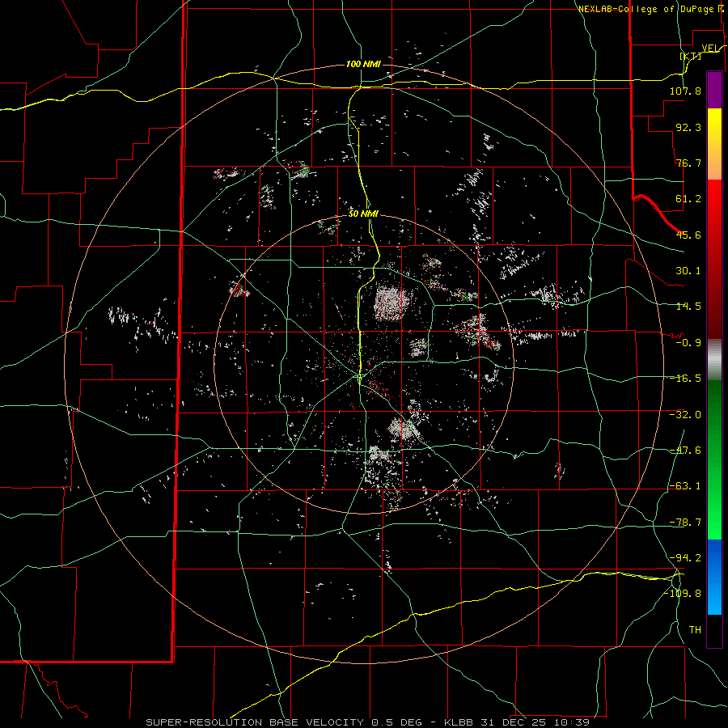Screen dimensions: 728x728
Task: Click the gray near-zero band of the color bar
Action: point(714,360)
